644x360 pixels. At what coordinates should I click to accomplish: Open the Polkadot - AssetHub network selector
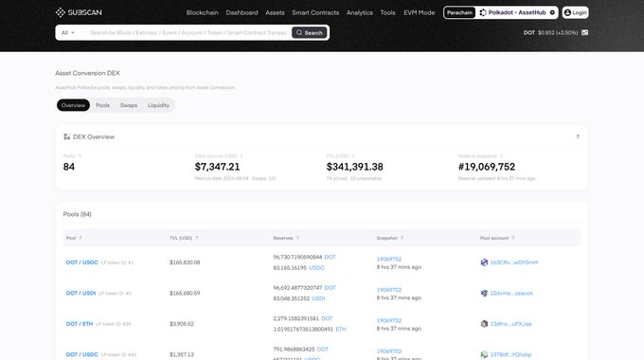(517, 12)
